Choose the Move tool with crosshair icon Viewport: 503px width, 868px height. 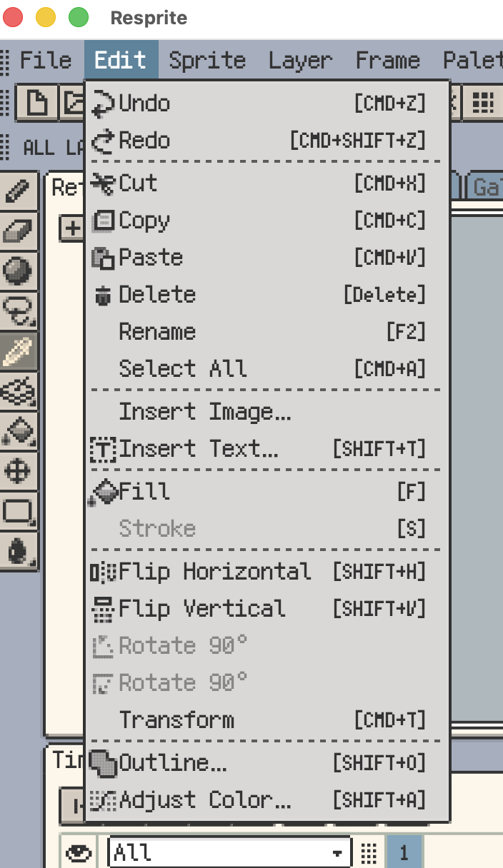18,470
